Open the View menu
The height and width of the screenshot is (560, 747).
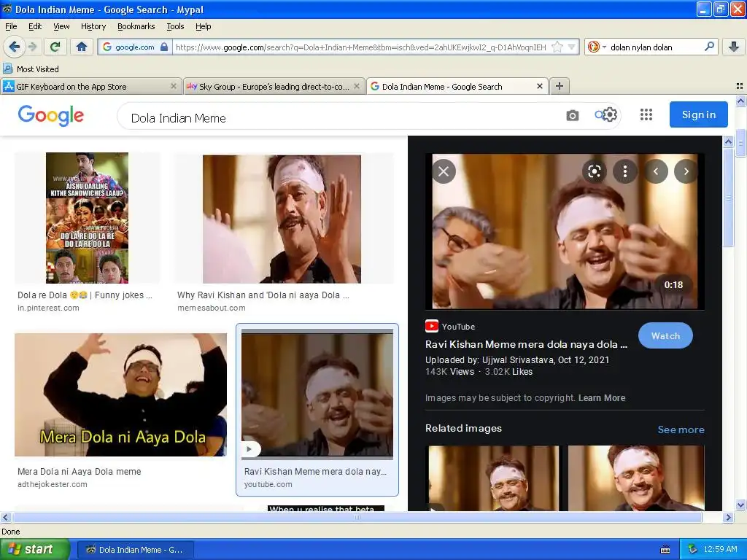tap(61, 26)
